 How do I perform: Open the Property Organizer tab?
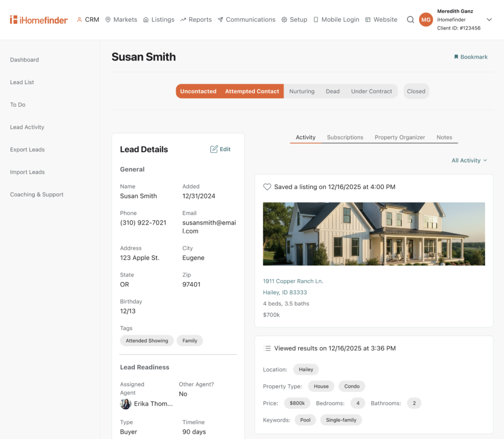pos(400,137)
